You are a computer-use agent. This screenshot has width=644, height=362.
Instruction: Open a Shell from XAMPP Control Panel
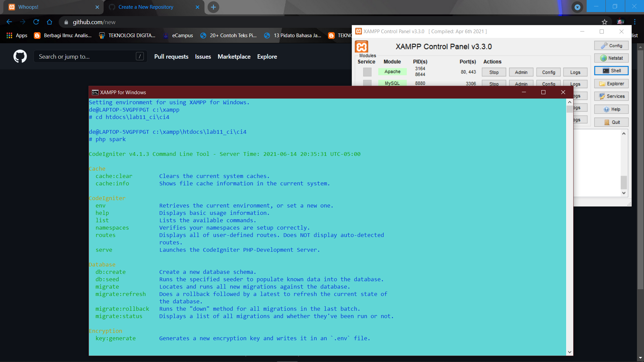pos(611,70)
